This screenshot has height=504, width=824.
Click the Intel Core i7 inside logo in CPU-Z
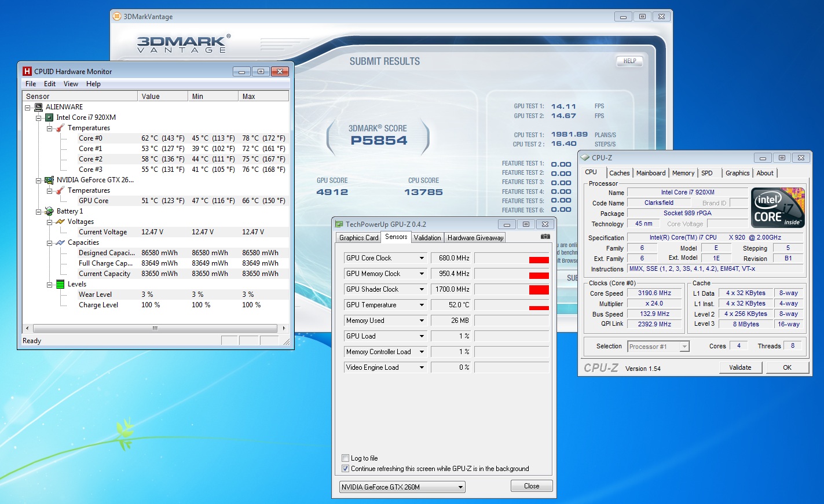point(778,207)
